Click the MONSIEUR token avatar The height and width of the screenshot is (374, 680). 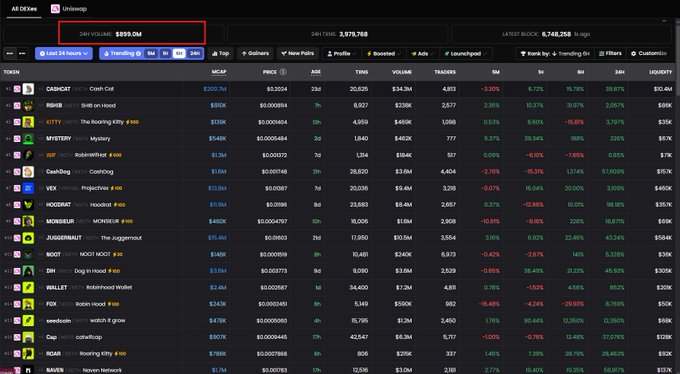[x=28, y=221]
